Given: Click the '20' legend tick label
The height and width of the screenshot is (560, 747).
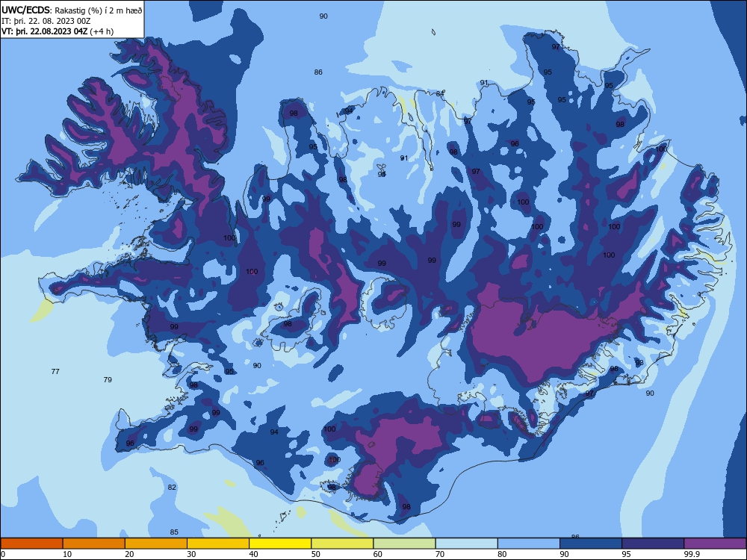Looking at the screenshot, I should [x=129, y=554].
